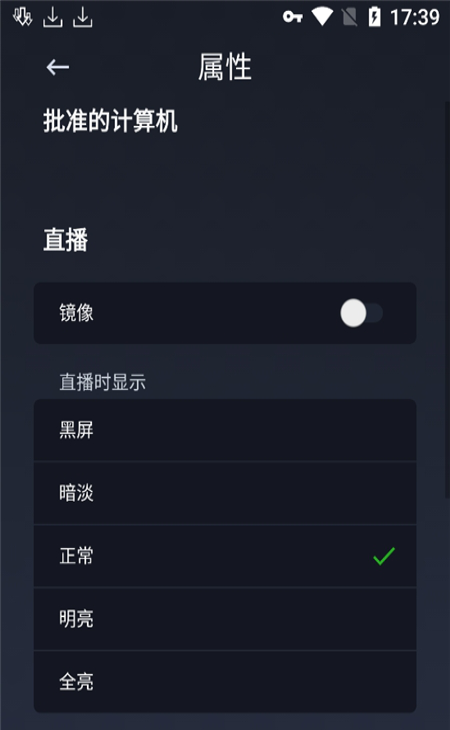Tap the 17:39 clock in status bar

point(415,17)
